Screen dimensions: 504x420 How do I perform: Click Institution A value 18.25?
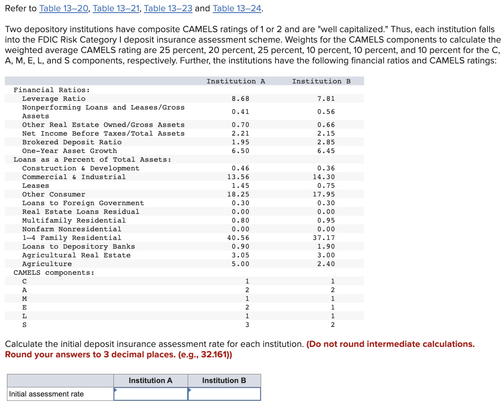238,194
